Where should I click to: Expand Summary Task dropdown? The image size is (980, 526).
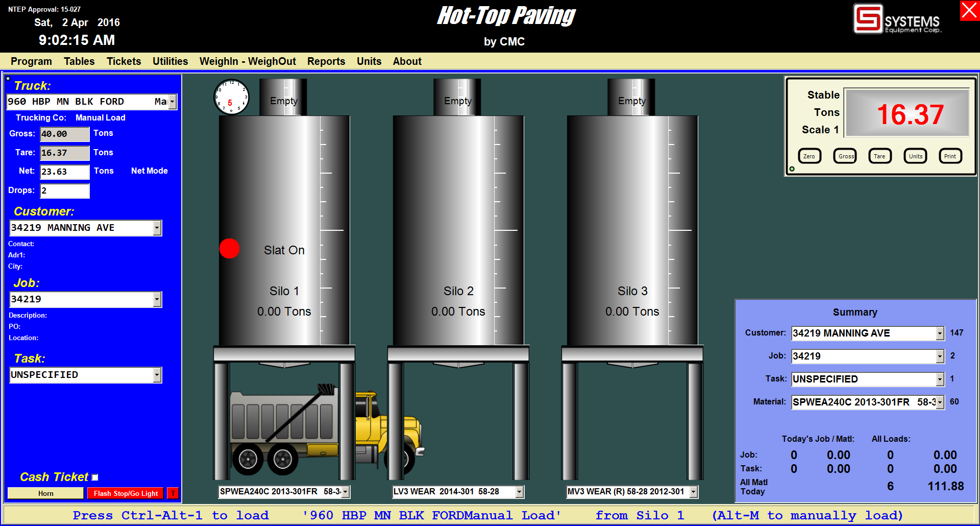[940, 379]
